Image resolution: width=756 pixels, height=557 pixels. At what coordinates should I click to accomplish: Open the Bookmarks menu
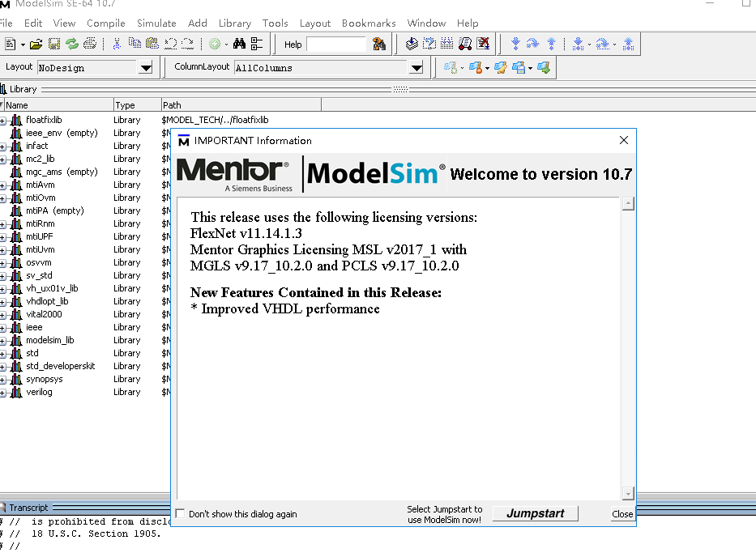tap(369, 23)
